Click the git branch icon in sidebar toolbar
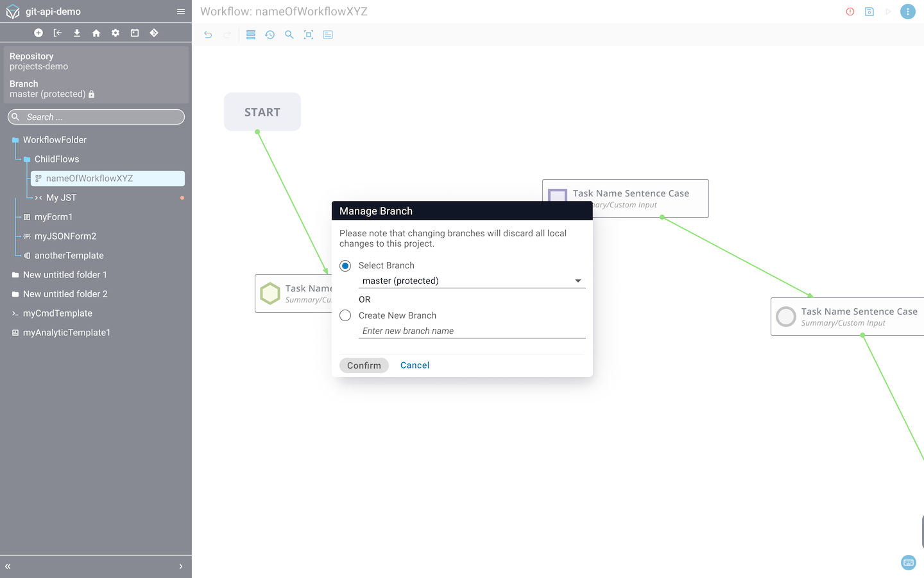This screenshot has height=578, width=924. 154,33
